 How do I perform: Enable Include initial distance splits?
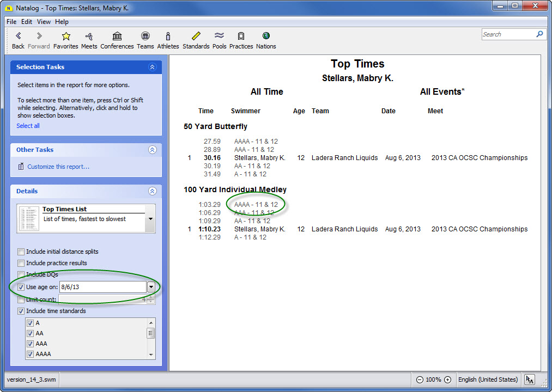tap(21, 252)
